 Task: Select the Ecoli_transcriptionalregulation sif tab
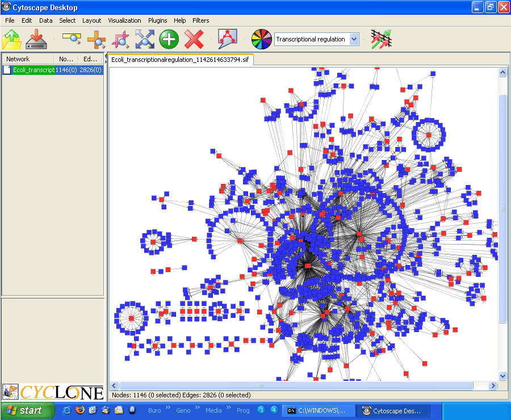(x=180, y=60)
